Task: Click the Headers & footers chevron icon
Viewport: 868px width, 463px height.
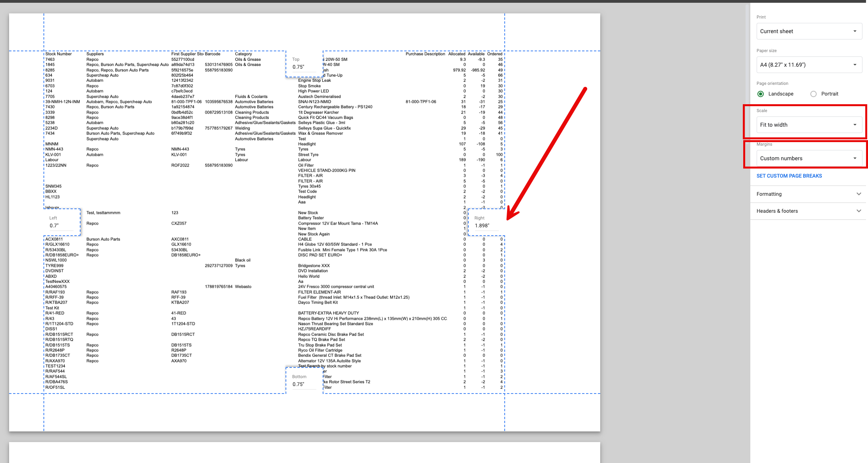Action: click(x=859, y=211)
